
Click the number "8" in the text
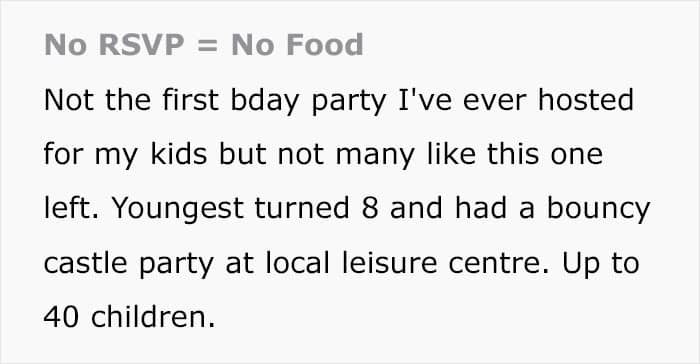pos(370,208)
